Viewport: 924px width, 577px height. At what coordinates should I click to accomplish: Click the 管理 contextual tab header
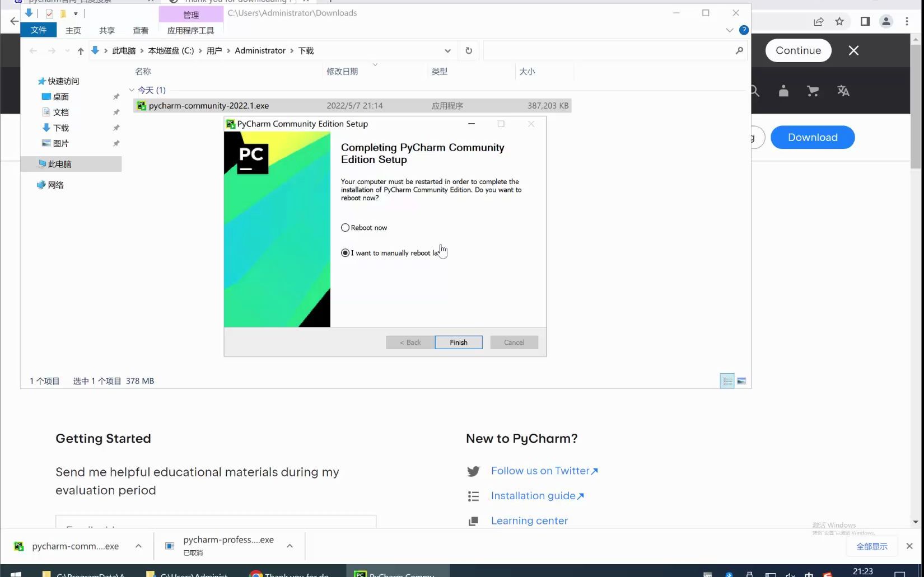[x=191, y=15]
